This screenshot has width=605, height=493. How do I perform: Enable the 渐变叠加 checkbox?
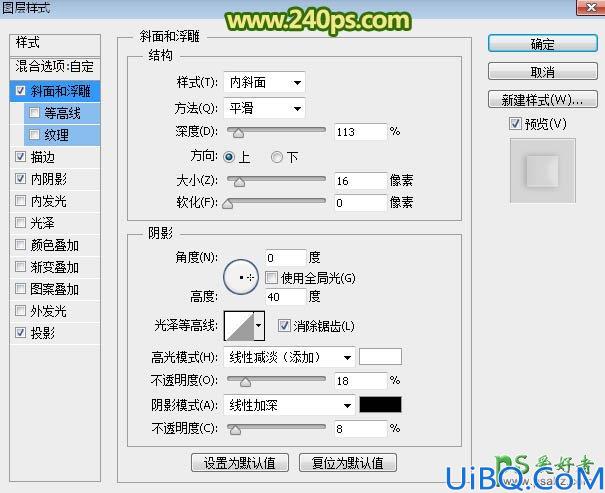20,267
